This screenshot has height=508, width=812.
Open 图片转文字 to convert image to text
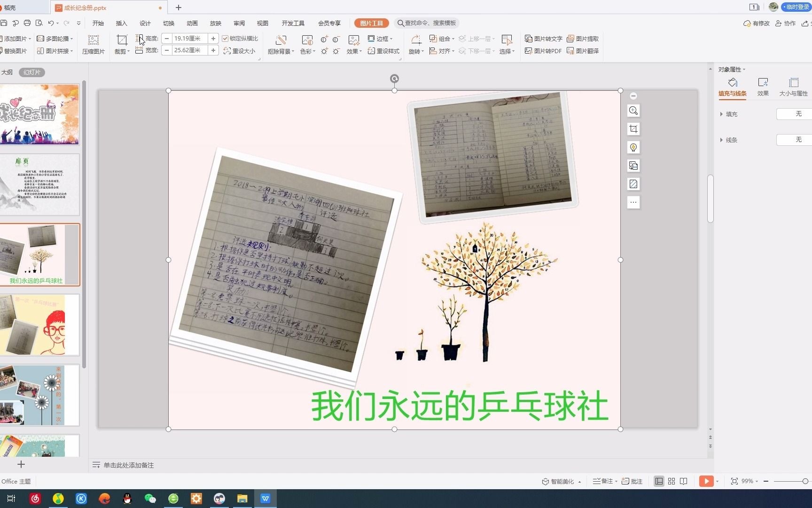543,39
